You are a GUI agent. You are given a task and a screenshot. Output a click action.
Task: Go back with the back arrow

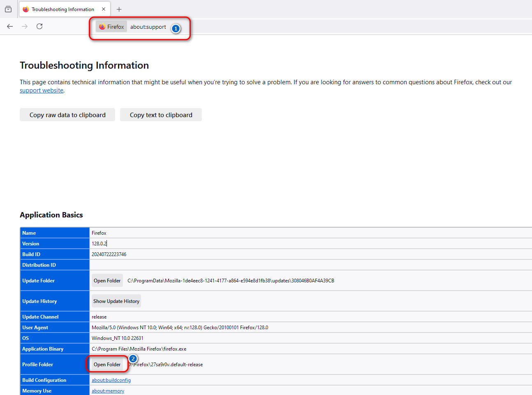click(x=10, y=26)
